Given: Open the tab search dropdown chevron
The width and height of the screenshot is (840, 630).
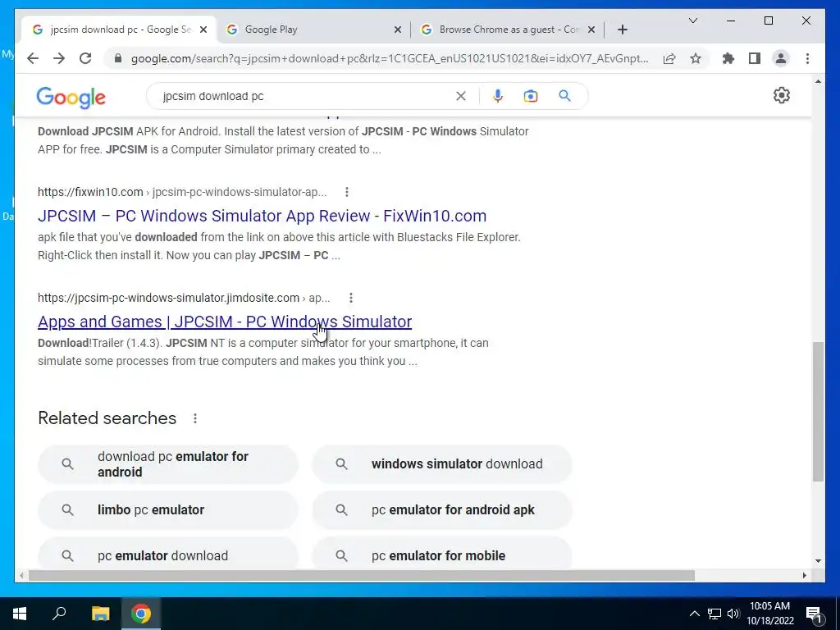Looking at the screenshot, I should point(692,21).
